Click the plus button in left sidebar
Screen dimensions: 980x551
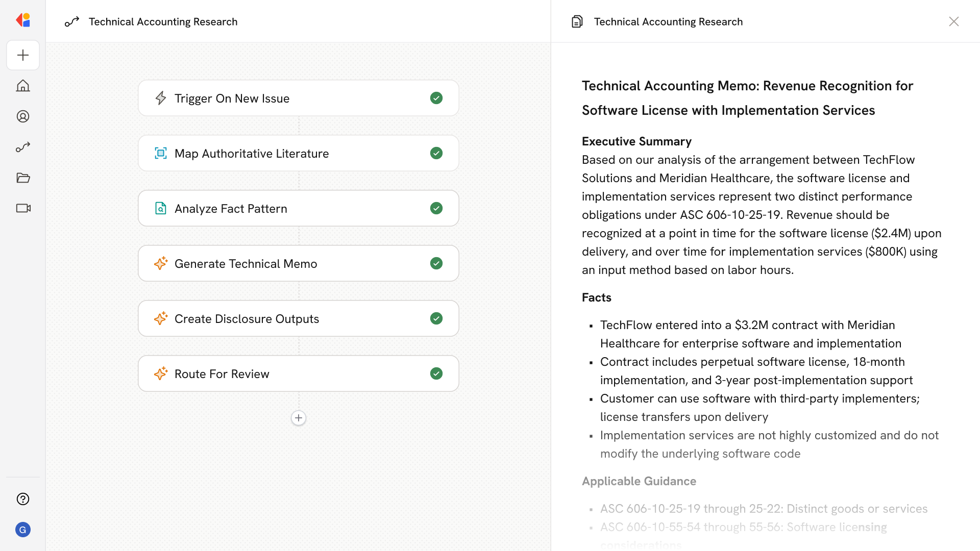point(23,55)
